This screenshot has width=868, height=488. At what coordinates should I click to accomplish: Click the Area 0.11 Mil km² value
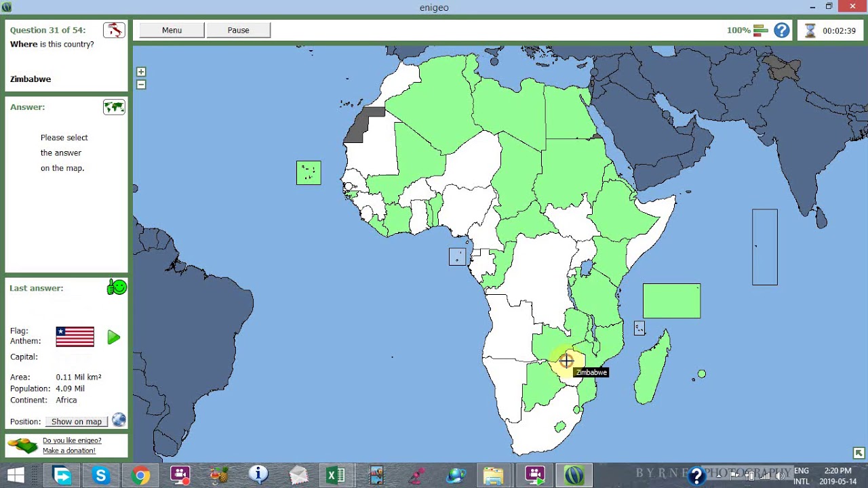[x=79, y=377]
